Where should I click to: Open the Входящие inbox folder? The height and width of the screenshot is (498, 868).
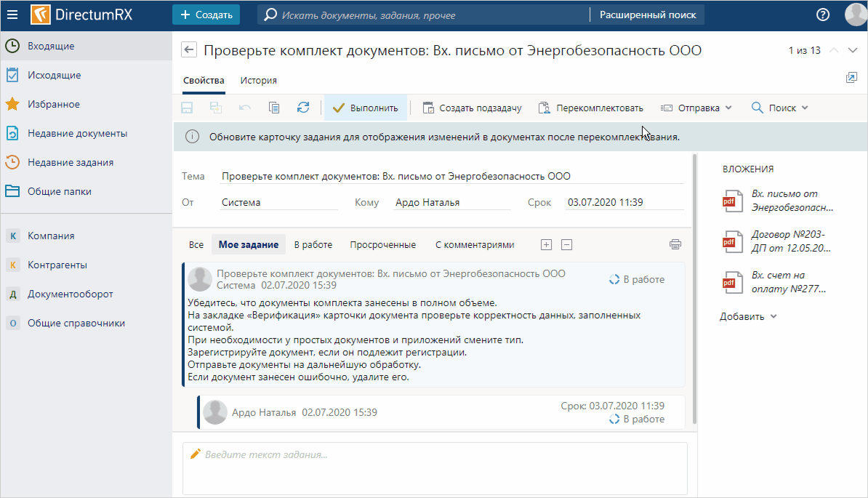click(x=87, y=46)
